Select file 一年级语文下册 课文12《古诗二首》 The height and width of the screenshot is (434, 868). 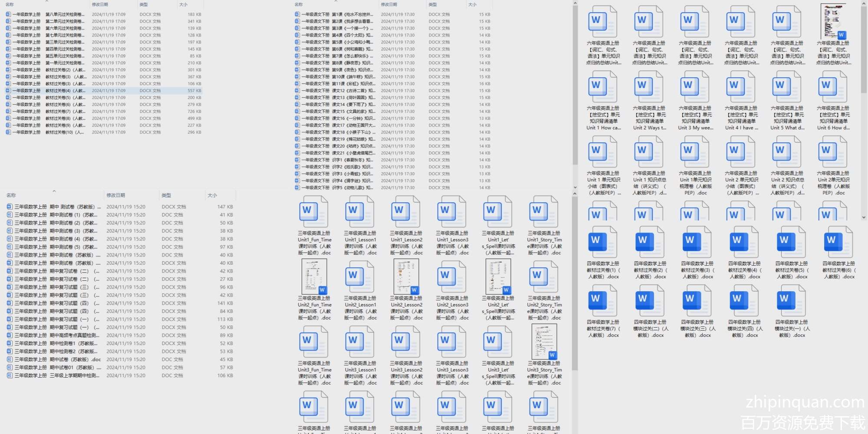[393, 91]
